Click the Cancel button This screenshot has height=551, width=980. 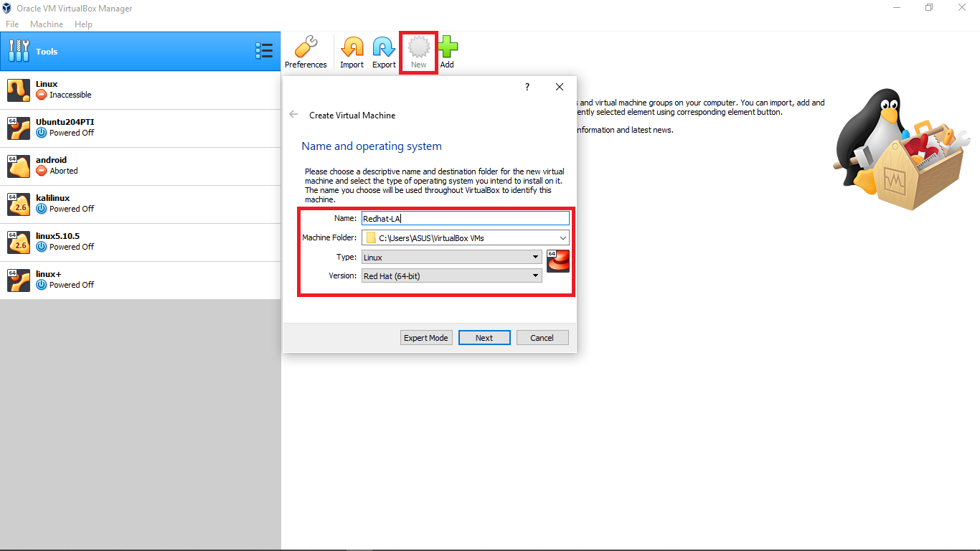click(x=542, y=338)
